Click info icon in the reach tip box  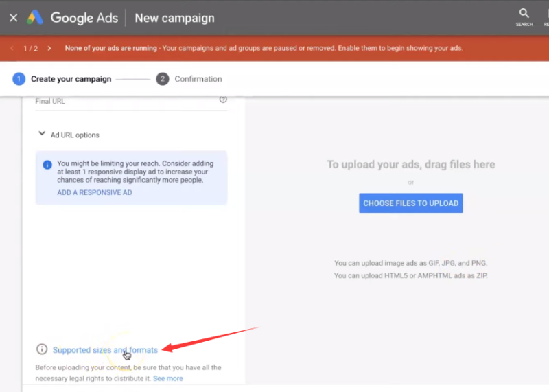[47, 165]
